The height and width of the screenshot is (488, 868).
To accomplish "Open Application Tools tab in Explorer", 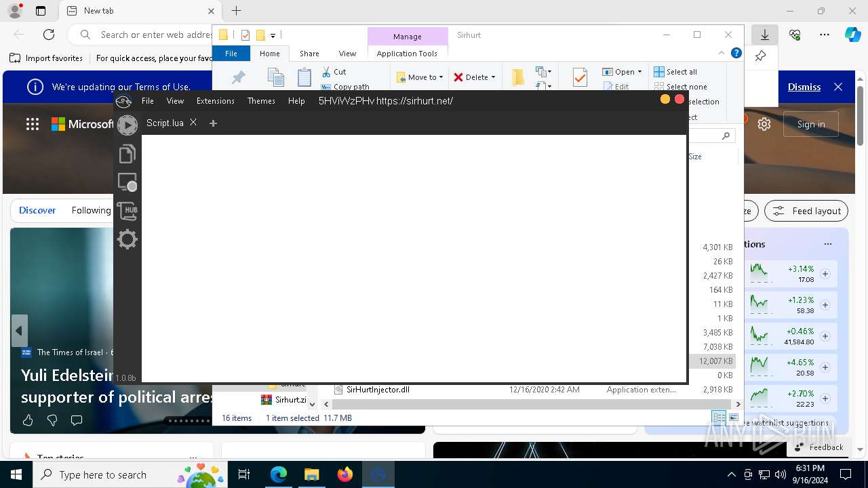I will pyautogui.click(x=407, y=54).
